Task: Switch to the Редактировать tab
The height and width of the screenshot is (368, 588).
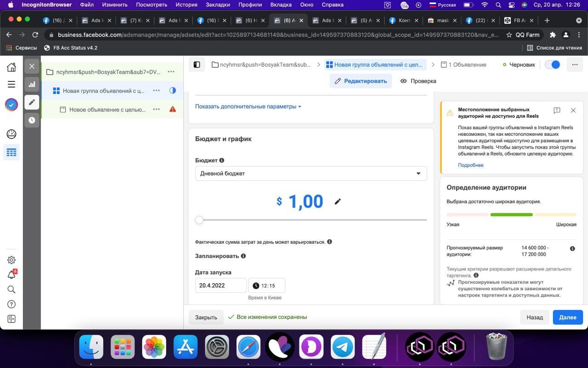Action: (361, 81)
